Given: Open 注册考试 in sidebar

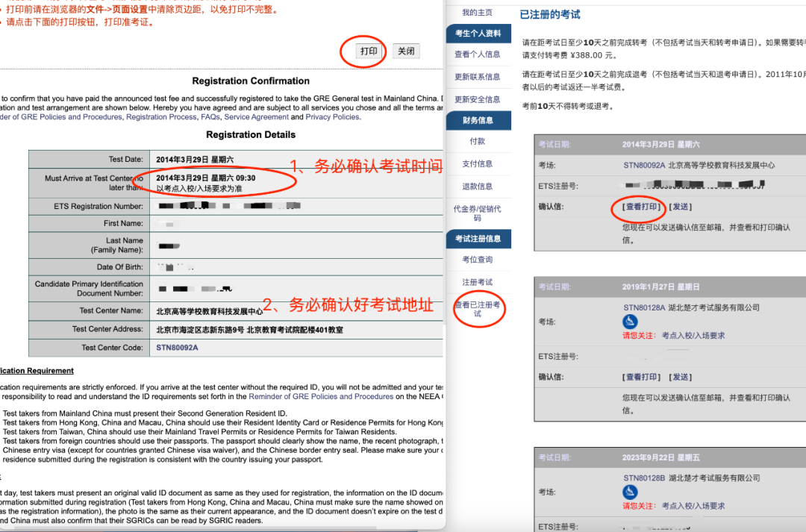Looking at the screenshot, I should pos(477,282).
